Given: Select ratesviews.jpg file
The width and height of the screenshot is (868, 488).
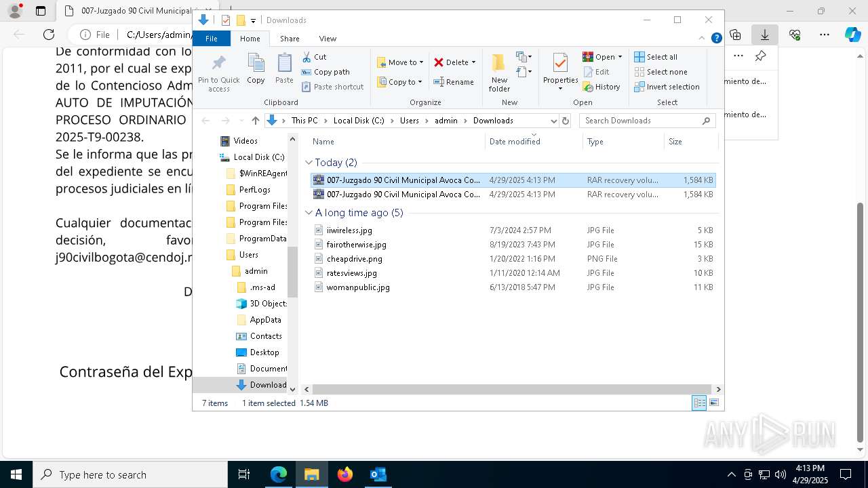Looking at the screenshot, I should 513,273.
